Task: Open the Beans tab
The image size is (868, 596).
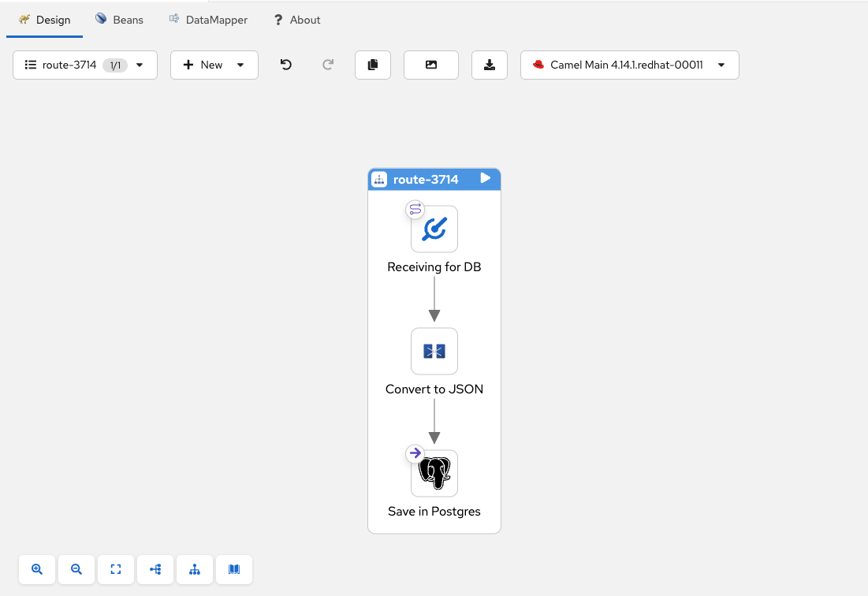Action: tap(119, 20)
